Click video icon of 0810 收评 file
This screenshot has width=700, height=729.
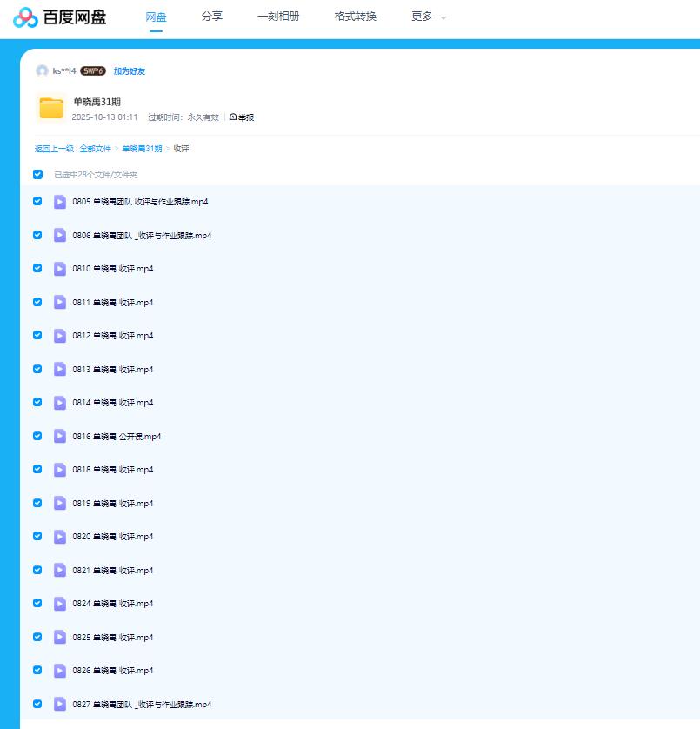point(60,269)
